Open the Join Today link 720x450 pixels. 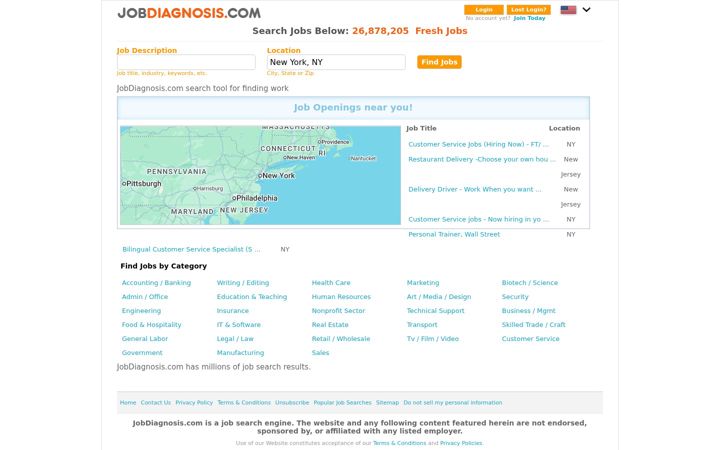[529, 18]
